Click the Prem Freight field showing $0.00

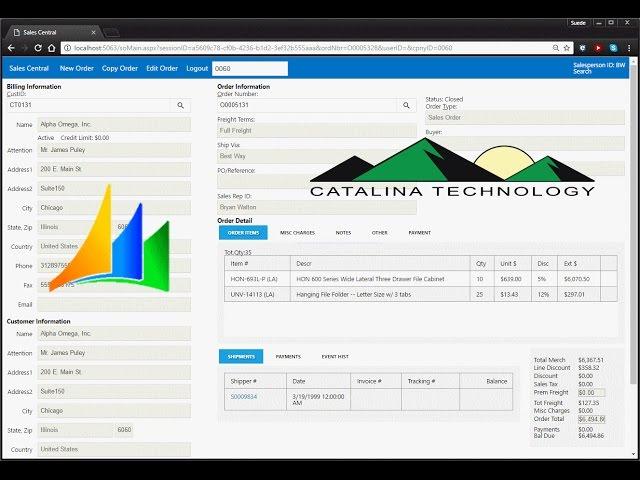591,393
